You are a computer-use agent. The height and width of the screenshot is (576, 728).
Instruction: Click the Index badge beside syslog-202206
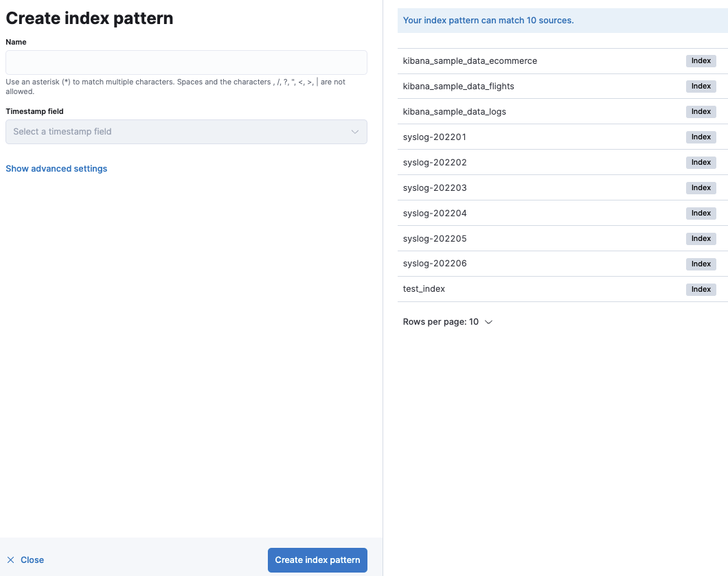click(701, 264)
